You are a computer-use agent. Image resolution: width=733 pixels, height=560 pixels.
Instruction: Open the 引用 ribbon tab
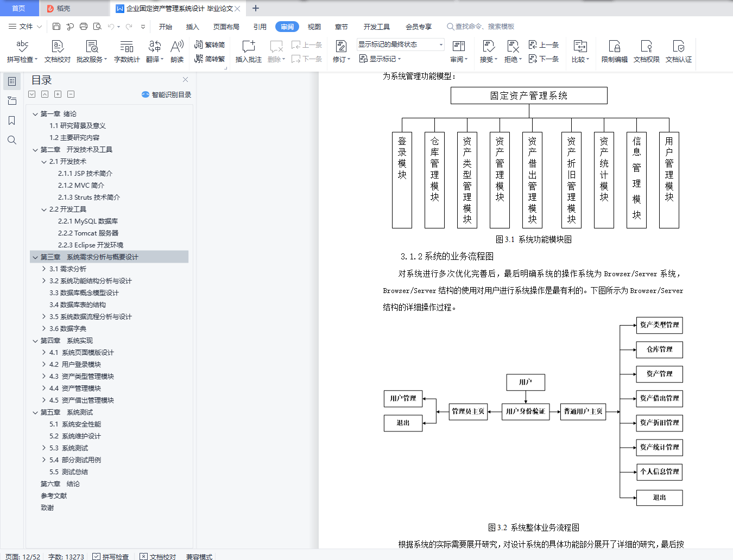tap(260, 27)
